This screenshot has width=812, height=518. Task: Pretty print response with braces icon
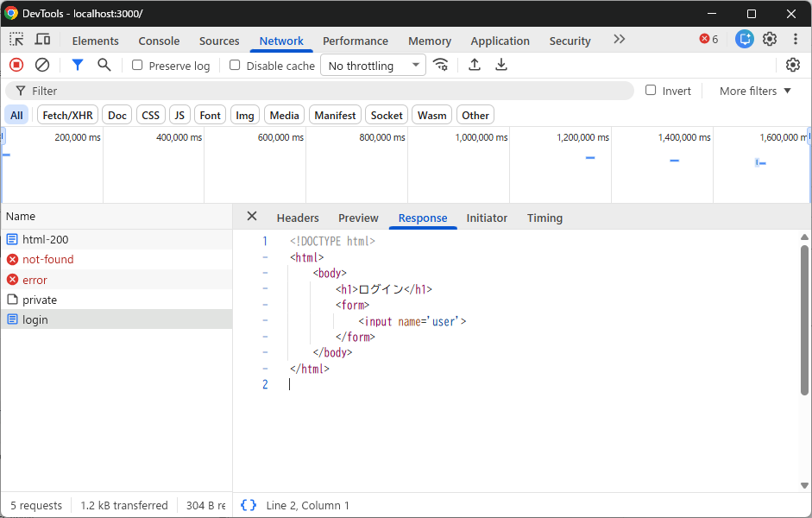[x=249, y=505]
